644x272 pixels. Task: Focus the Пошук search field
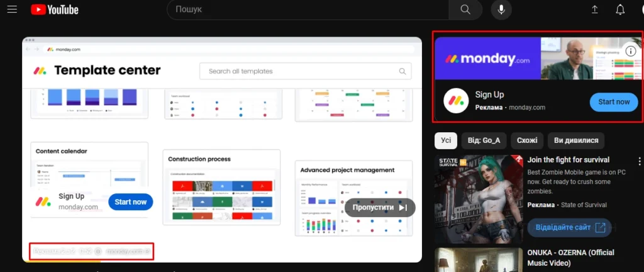tap(308, 9)
